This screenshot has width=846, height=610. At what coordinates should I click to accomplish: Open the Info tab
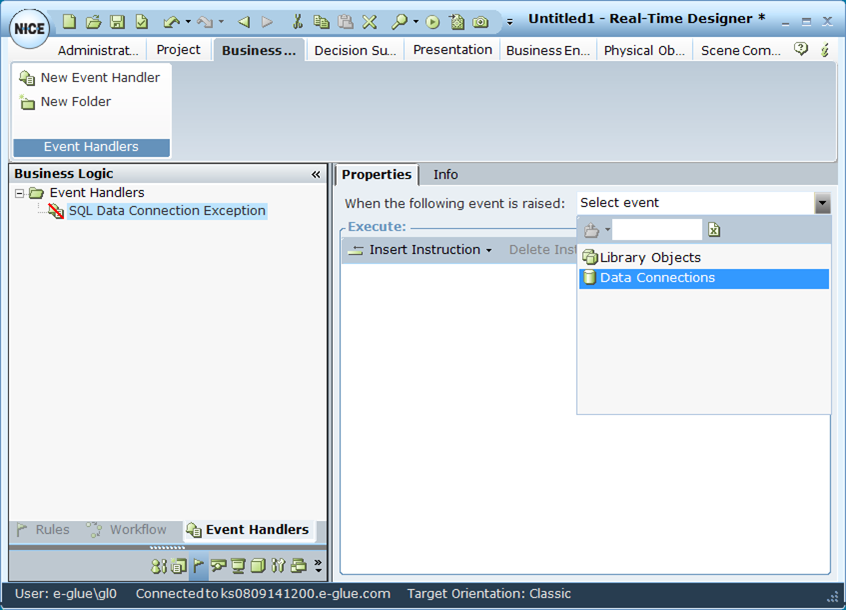[445, 174]
